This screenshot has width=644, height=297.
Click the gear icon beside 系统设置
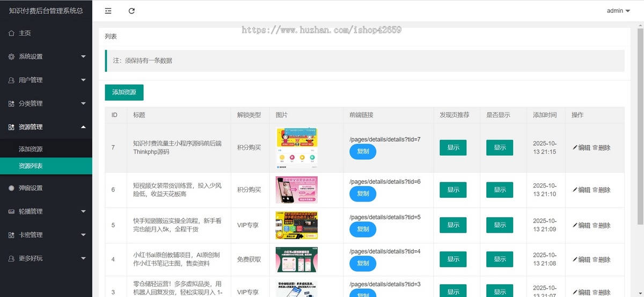[x=12, y=56]
